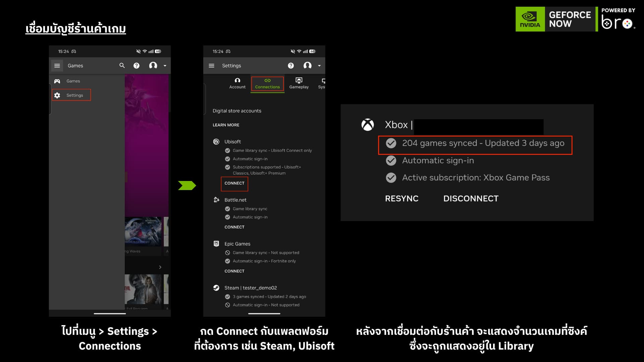Click the Steam | tester_demo02 account text
This screenshot has width=644, height=362.
coord(251,288)
